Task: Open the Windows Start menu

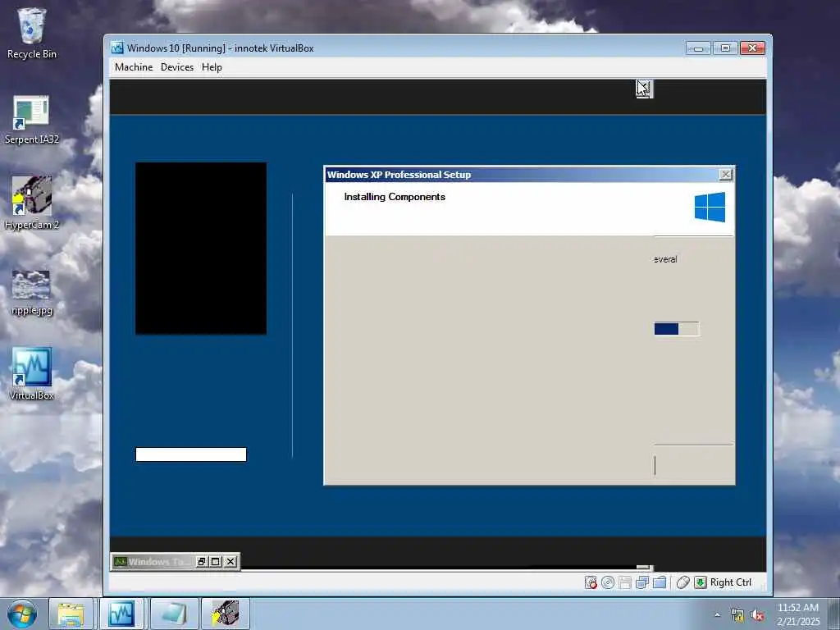Action: [x=22, y=614]
